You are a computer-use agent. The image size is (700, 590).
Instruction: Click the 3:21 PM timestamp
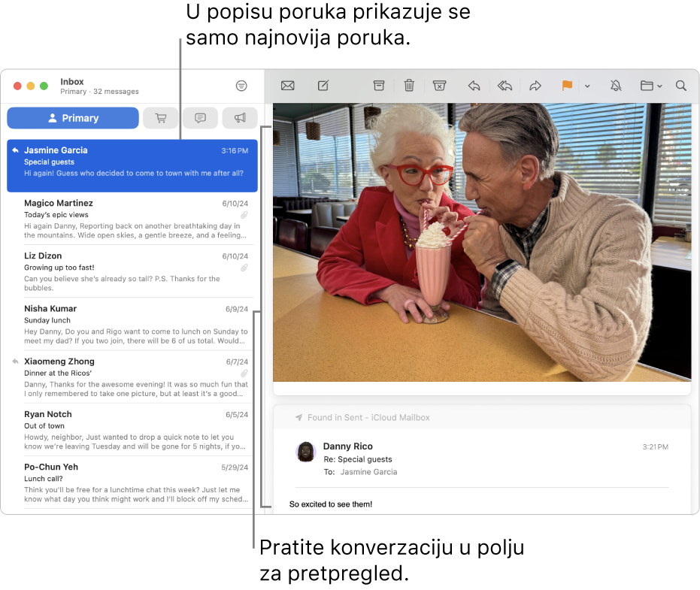click(x=656, y=446)
